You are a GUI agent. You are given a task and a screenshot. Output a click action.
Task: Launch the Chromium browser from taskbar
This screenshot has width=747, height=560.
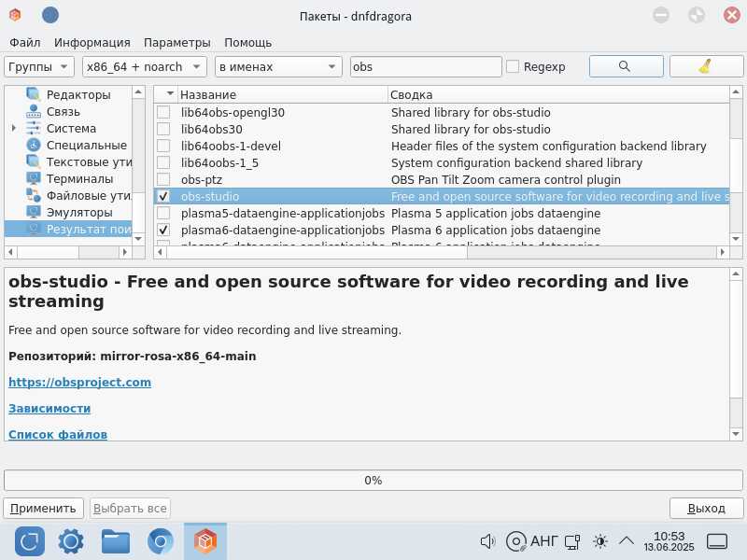161,541
